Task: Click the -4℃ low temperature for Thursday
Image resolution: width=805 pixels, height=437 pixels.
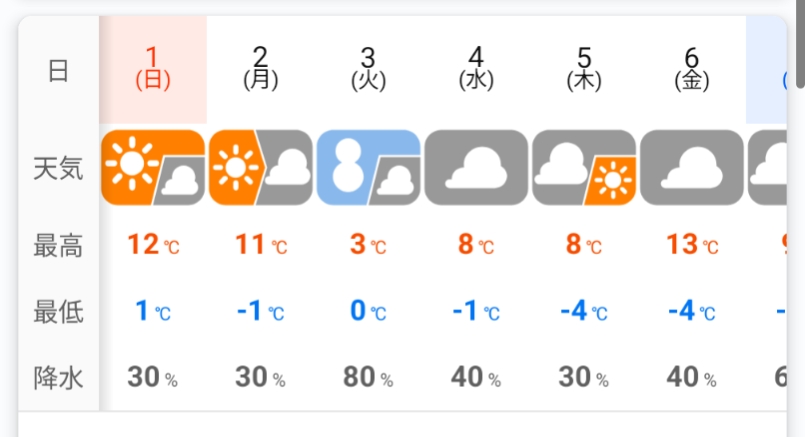Action: 584,311
